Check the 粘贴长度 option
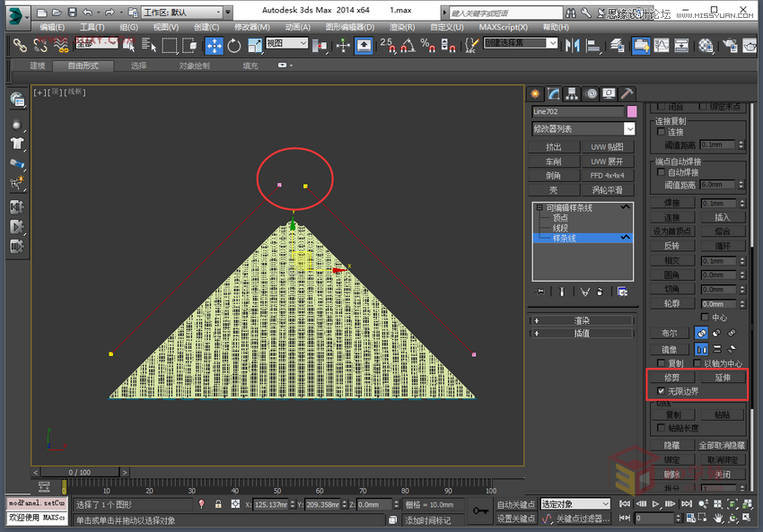The width and height of the screenshot is (763, 532). [662, 425]
